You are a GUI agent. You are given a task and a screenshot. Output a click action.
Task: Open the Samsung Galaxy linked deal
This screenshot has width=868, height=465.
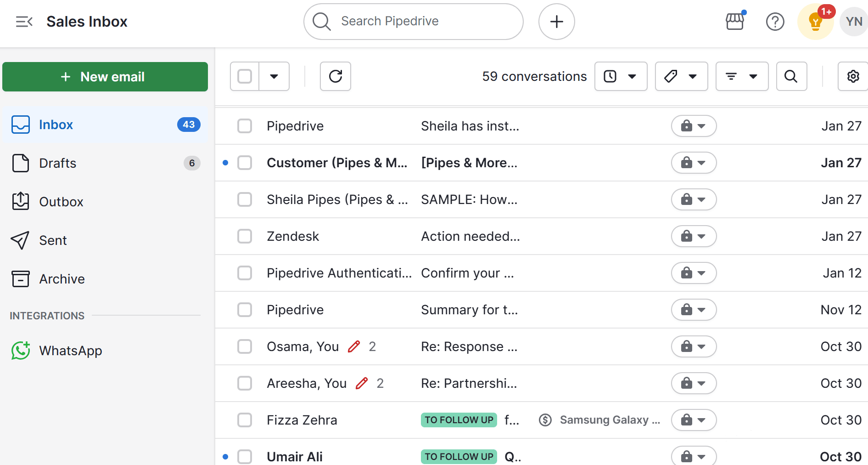tap(610, 420)
